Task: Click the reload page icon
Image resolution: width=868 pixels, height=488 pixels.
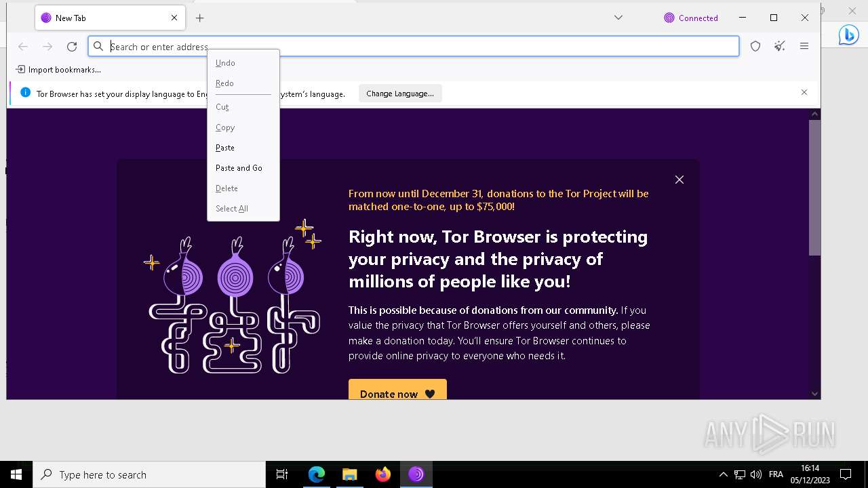Action: [x=72, y=46]
